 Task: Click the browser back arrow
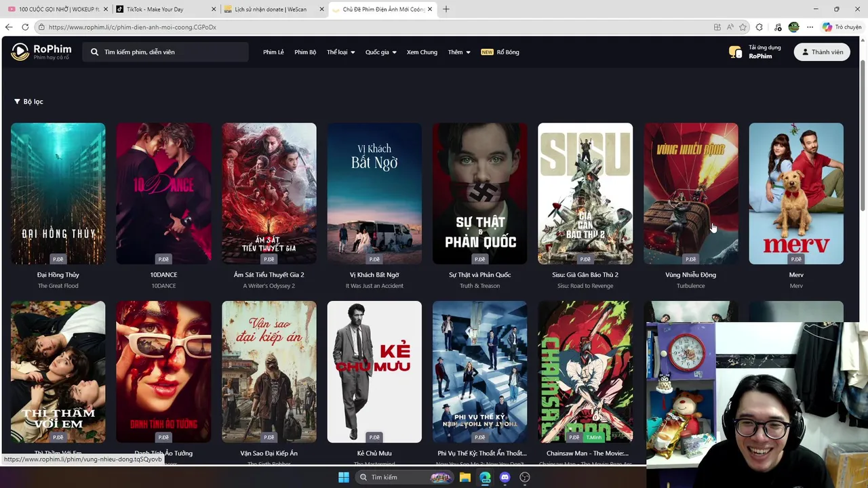[x=9, y=27]
